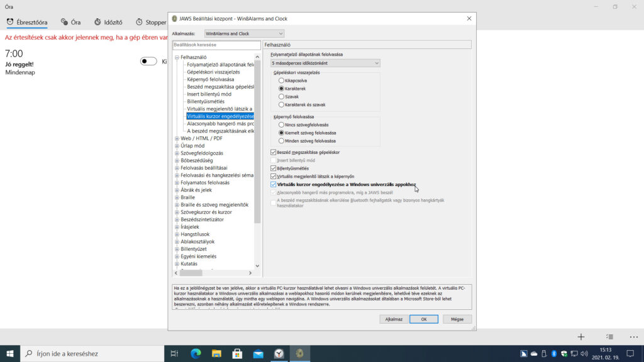Select Gépeléskori visszajelzés tree item

213,72
